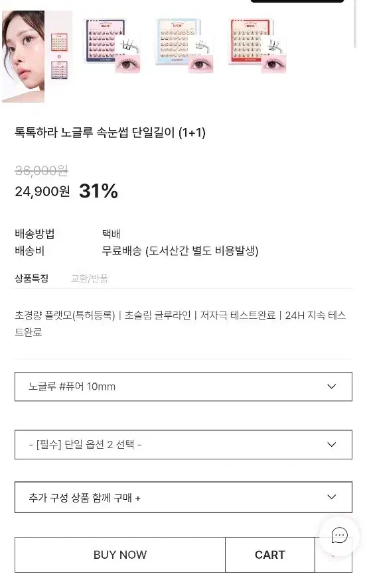Click the page scrollbar at right edge

tap(354, 23)
